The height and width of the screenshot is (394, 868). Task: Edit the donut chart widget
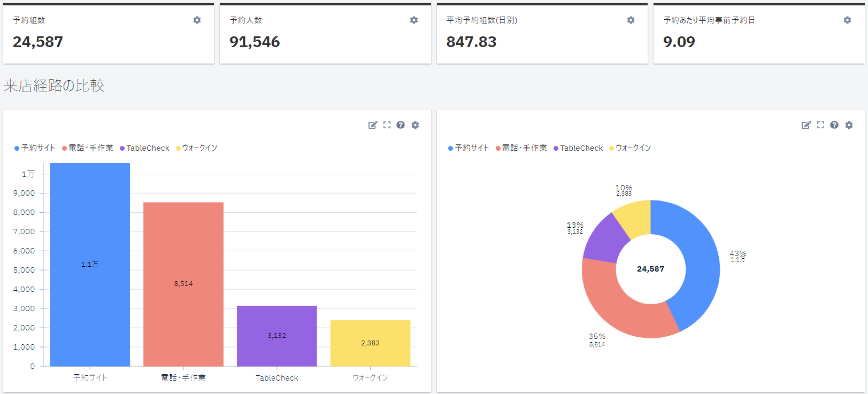click(806, 125)
